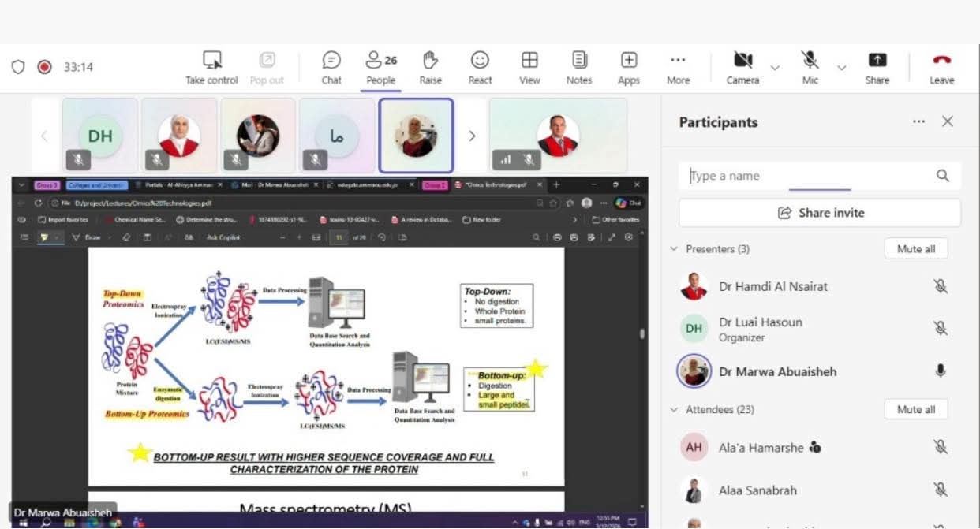Viewport: 980px width, 529px height.
Task: Click the Share invite button
Action: coord(820,213)
